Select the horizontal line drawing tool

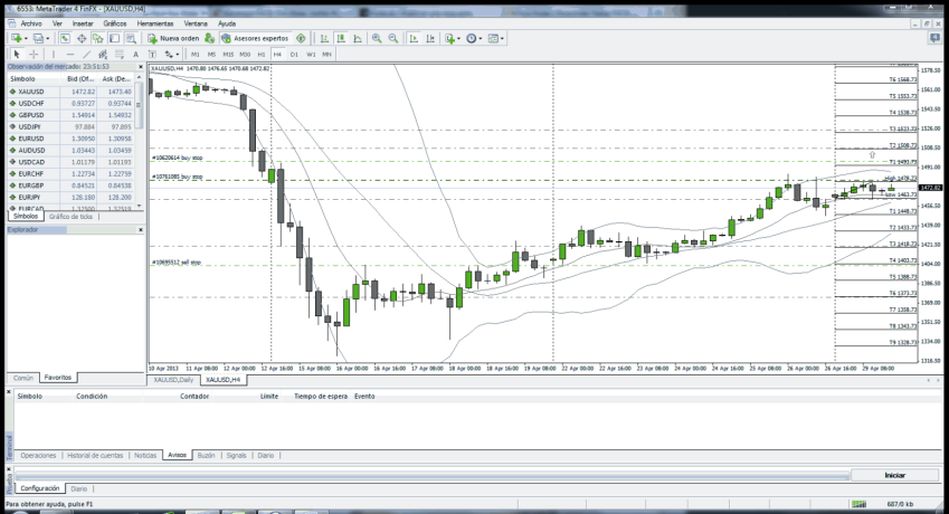[x=70, y=54]
